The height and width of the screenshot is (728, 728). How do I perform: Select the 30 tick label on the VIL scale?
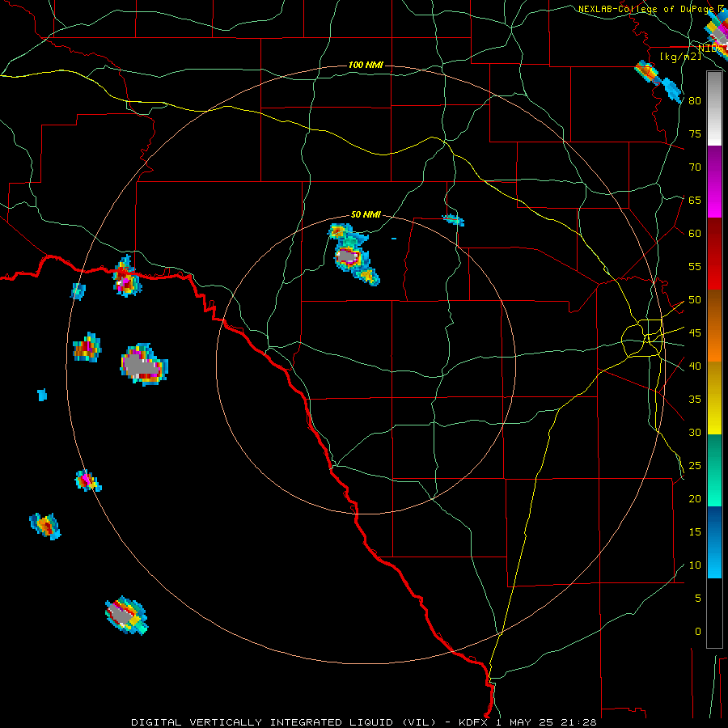695,432
